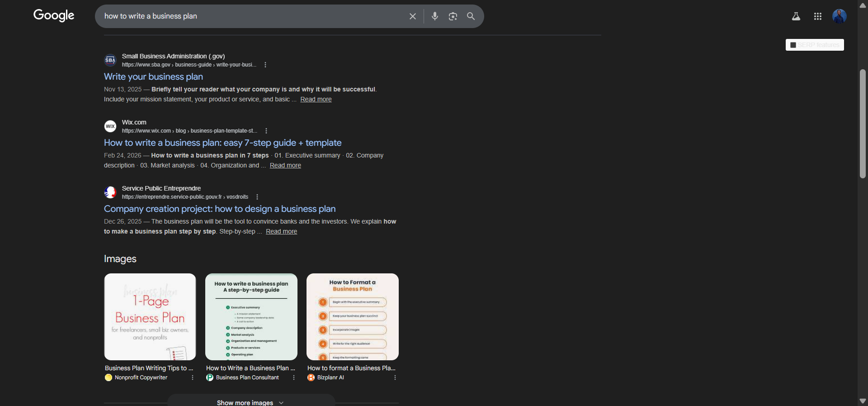
Task: Click the sba.gov URL breadcrumb
Action: [x=189, y=65]
